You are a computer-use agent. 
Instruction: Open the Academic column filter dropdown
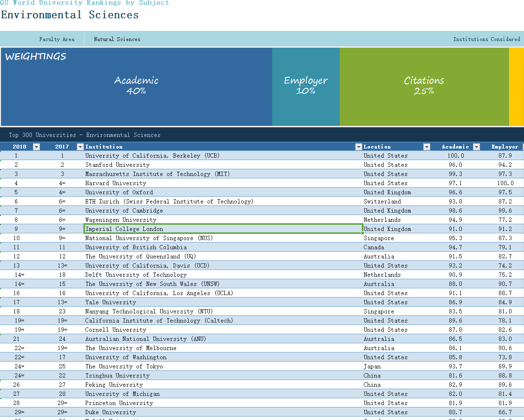tap(477, 147)
